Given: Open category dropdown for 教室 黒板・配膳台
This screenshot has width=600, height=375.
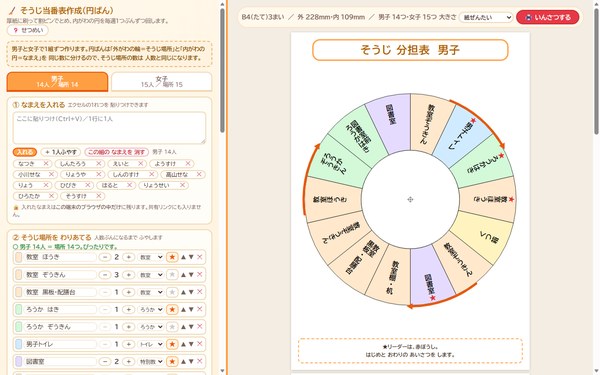Looking at the screenshot, I should tap(151, 292).
